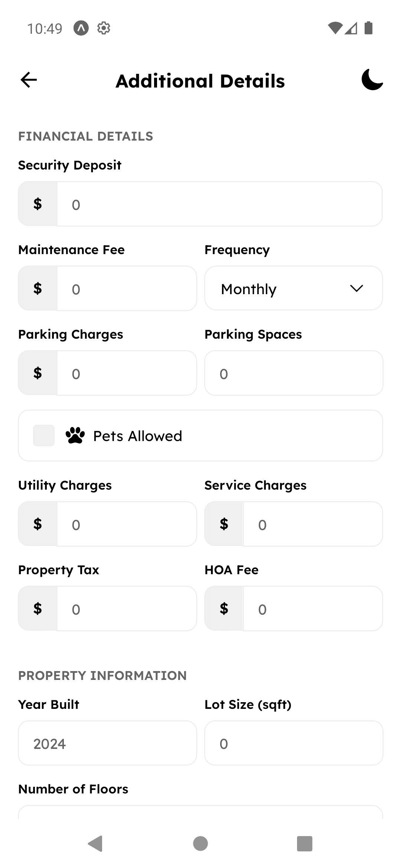Select the HOA Fee input field
The width and height of the screenshot is (401, 868).
coord(313,609)
